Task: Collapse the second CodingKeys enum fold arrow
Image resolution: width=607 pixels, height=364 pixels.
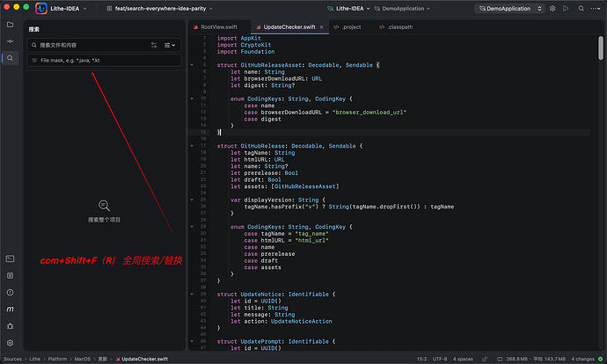Action: [x=192, y=227]
